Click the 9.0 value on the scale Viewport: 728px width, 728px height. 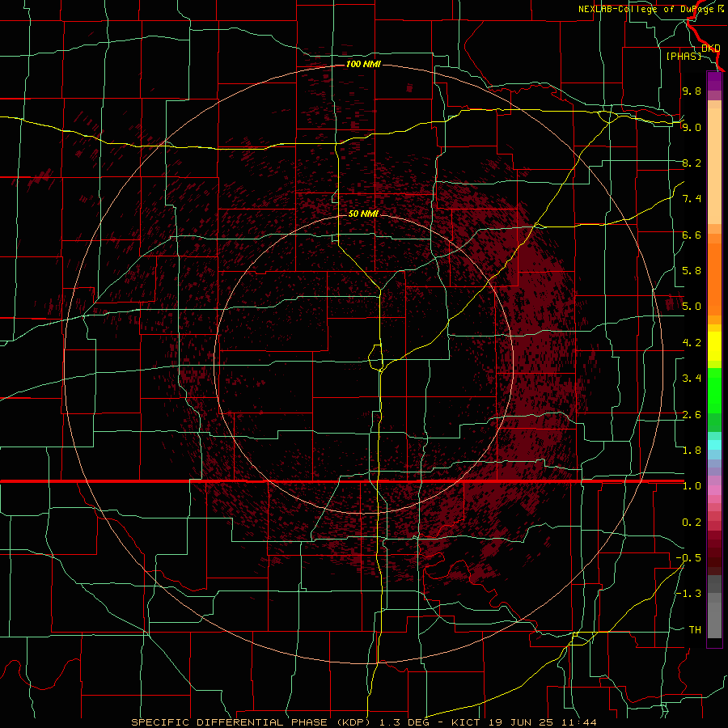point(692,127)
